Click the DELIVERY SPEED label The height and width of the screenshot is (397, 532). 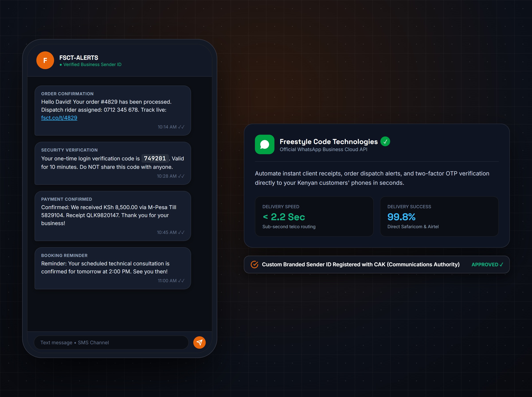pyautogui.click(x=281, y=207)
